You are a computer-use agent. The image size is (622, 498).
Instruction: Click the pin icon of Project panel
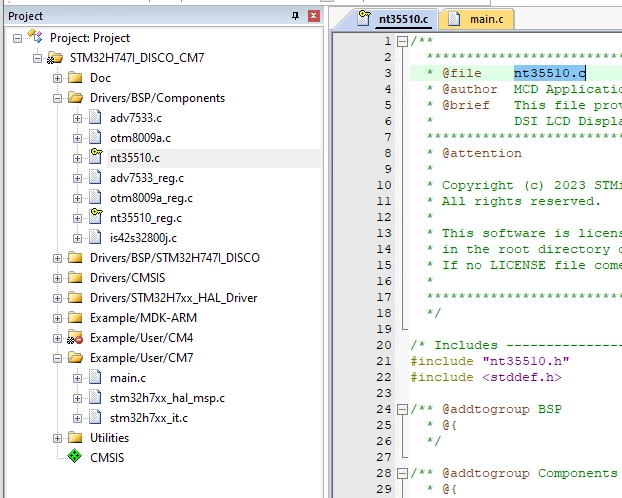point(295,16)
